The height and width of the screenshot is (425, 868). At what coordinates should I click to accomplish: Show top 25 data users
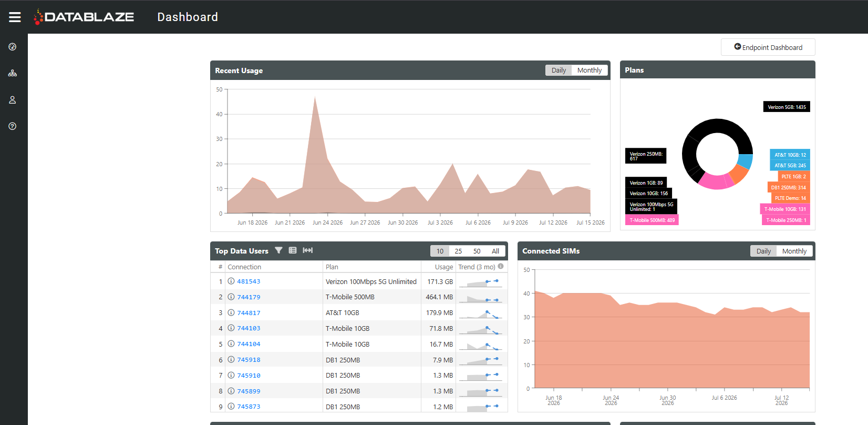coord(458,251)
